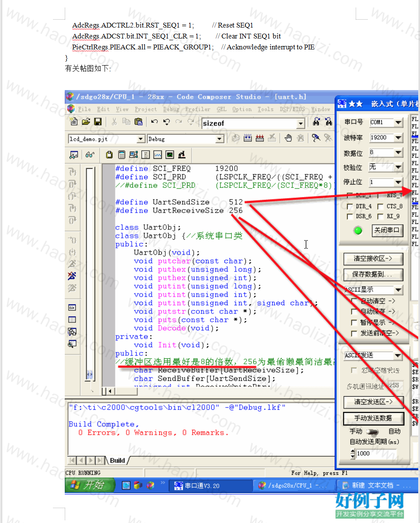Click the 清空接收区 button
Screen dimensions: 420x523
pyautogui.click(x=373, y=258)
